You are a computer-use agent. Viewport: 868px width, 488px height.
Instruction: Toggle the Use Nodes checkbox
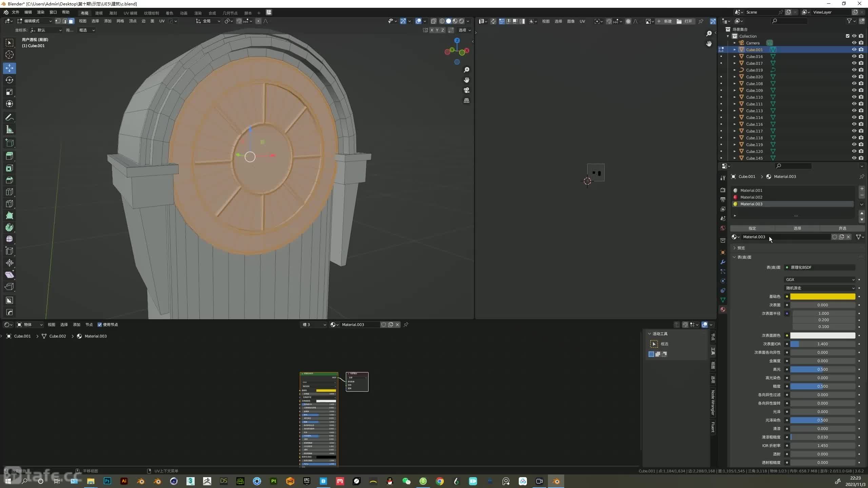100,325
